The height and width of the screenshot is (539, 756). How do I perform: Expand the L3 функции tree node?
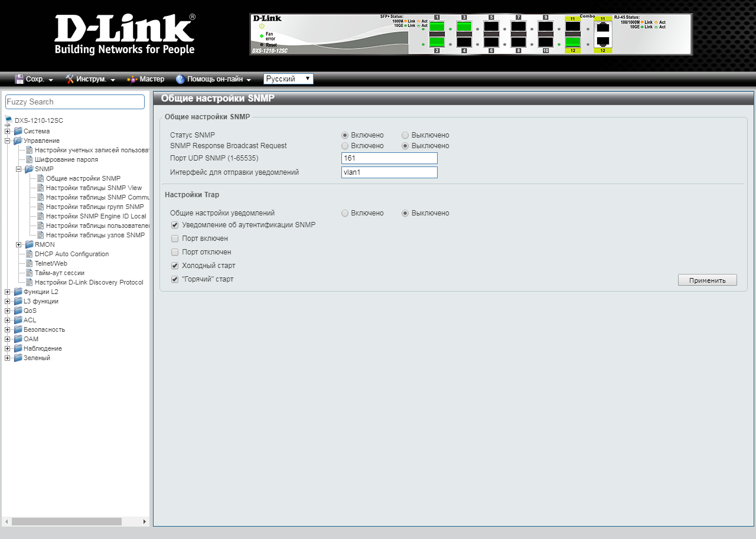tap(7, 301)
